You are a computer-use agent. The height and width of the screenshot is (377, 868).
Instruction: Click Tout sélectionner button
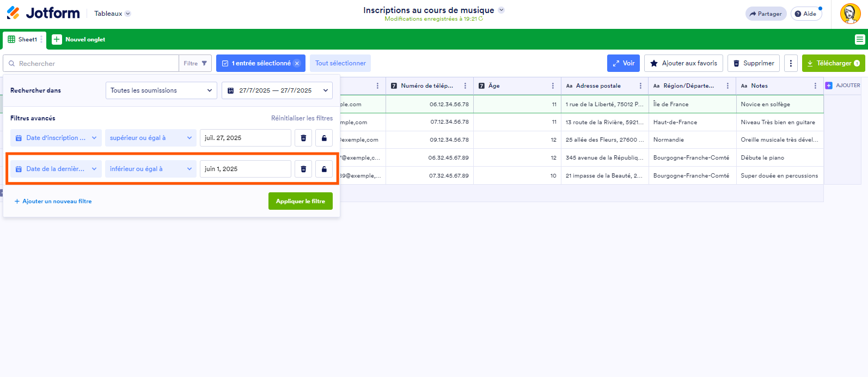tap(340, 63)
